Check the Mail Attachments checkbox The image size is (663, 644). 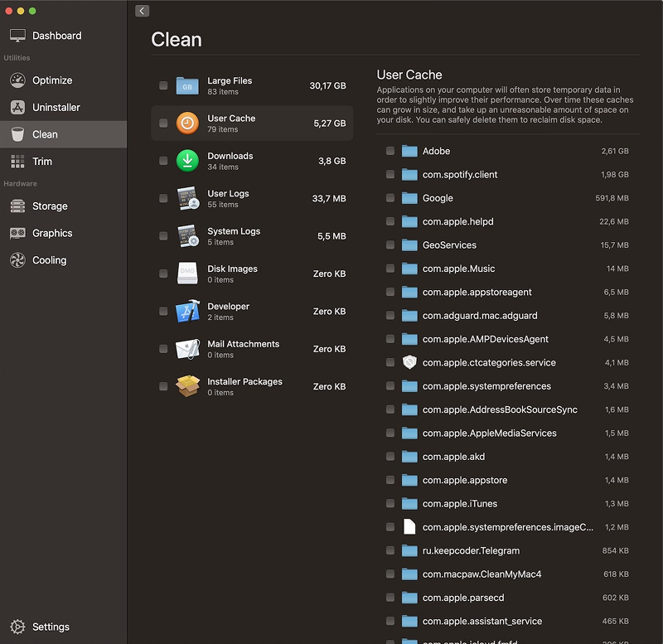[x=163, y=349]
